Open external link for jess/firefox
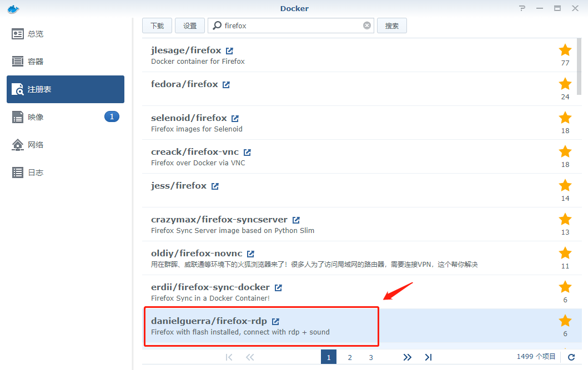The image size is (588, 370). coord(215,186)
